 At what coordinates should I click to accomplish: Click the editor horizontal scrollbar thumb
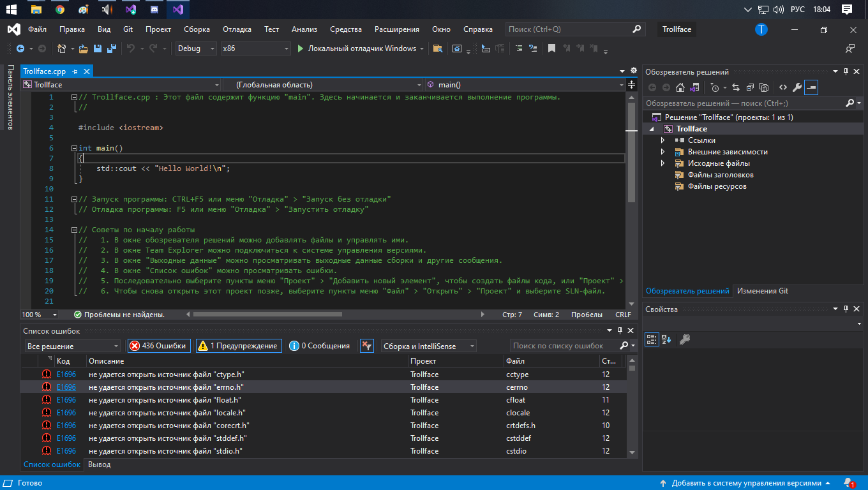tap(267, 315)
